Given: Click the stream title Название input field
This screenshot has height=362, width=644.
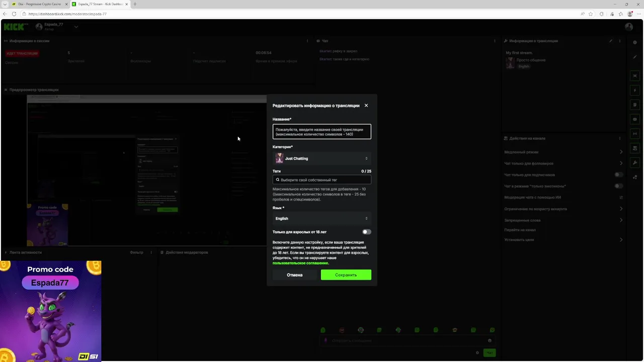Looking at the screenshot, I should (x=322, y=132).
